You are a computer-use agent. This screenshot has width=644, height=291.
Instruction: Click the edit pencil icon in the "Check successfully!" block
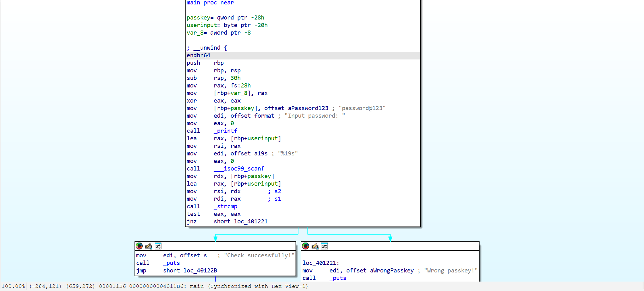pyautogui.click(x=149, y=246)
